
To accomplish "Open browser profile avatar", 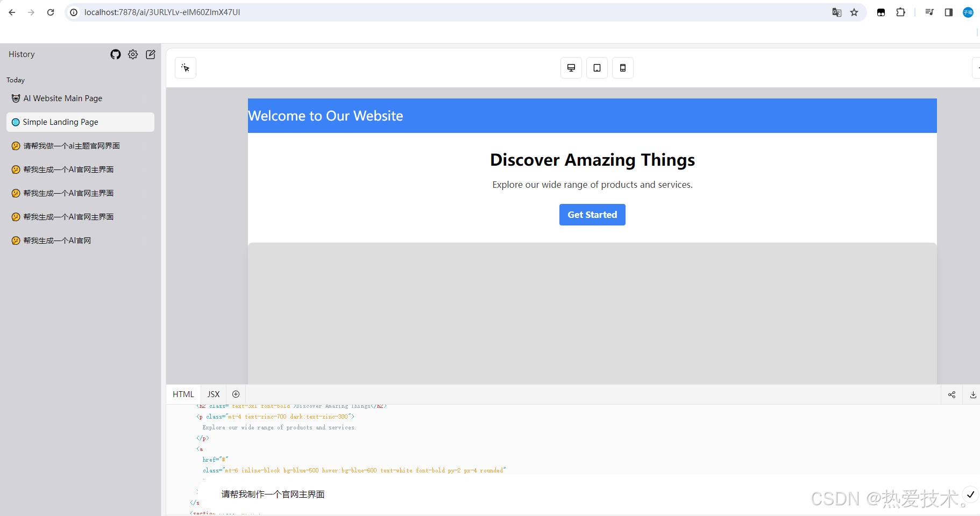I will pyautogui.click(x=968, y=12).
